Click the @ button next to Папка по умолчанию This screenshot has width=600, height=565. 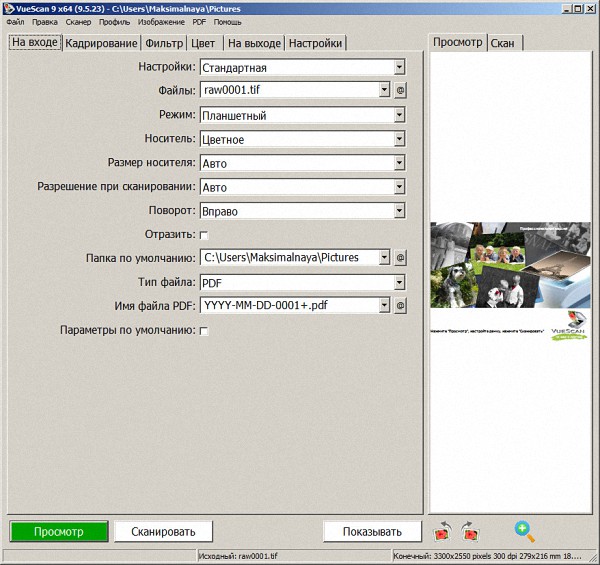(x=400, y=258)
